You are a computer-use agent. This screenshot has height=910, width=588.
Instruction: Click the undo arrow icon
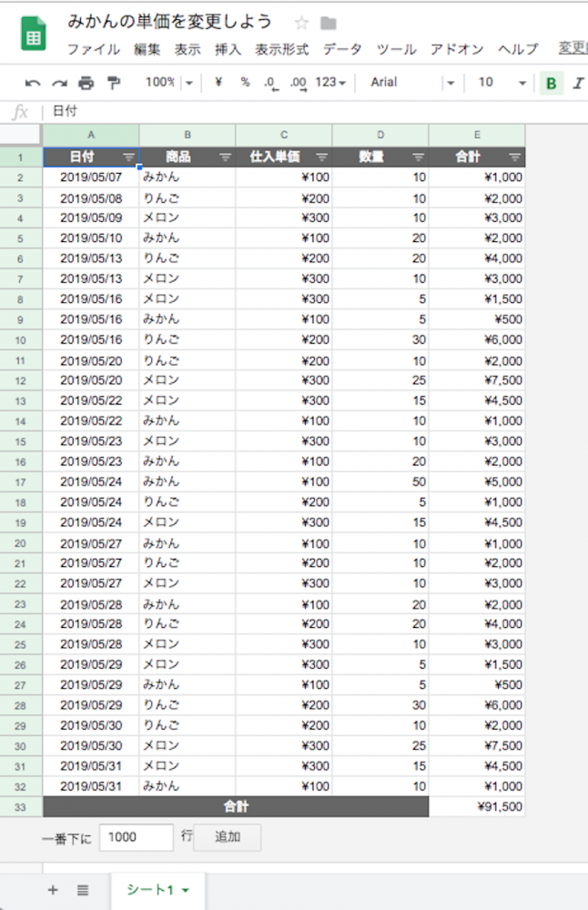coord(33,83)
